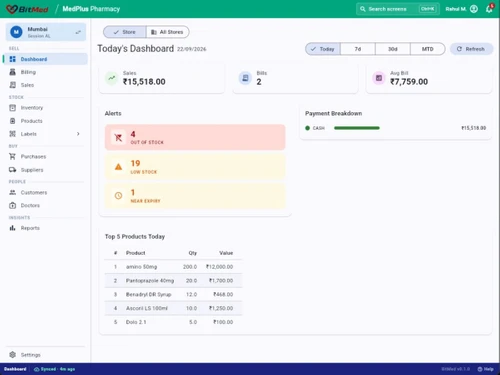Click the near expiry clock icon
This screenshot has height=375, width=500.
point(118,196)
